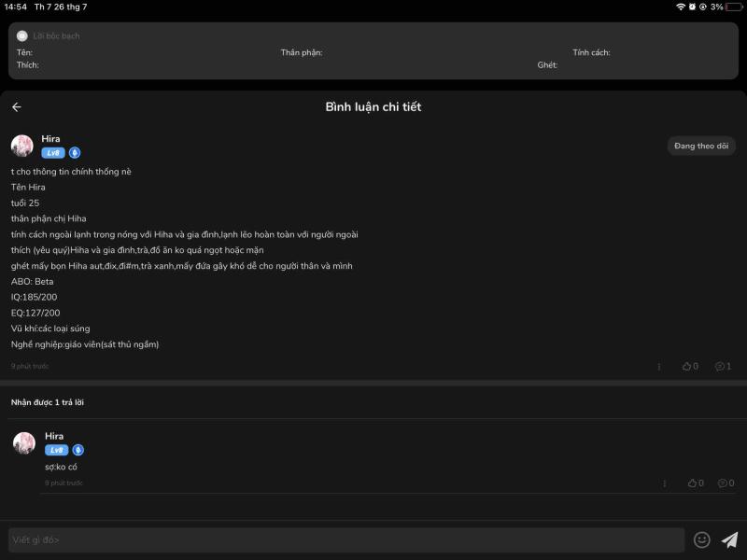
Task: Tap the 'Viết gì đó' input field
Action: click(x=345, y=539)
